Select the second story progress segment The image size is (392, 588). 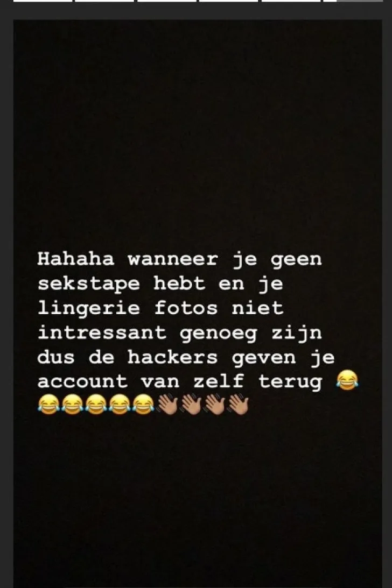[x=104, y=1]
